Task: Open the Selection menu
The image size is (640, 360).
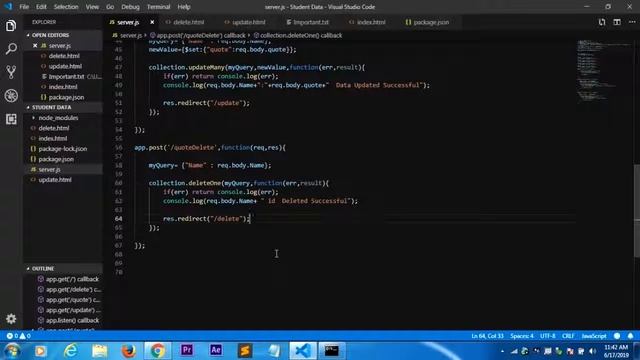Action: (66, 7)
